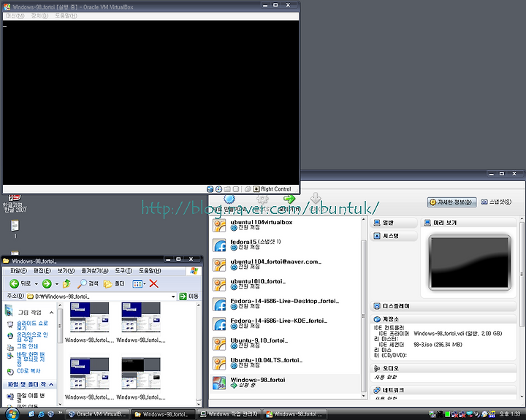Image resolution: width=526 pixels, height=420 pixels.
Task: Click the green Back arrow in Explorer
Action: pyautogui.click(x=14, y=284)
